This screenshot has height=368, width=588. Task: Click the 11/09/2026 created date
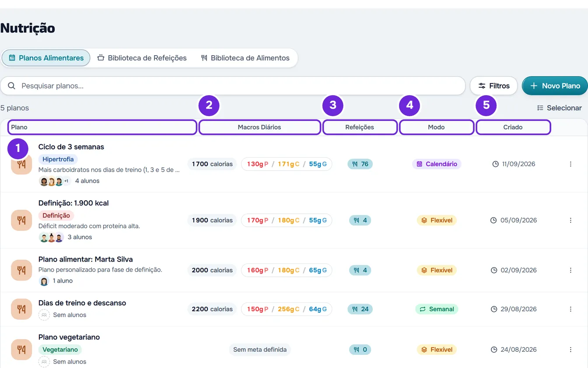514,164
